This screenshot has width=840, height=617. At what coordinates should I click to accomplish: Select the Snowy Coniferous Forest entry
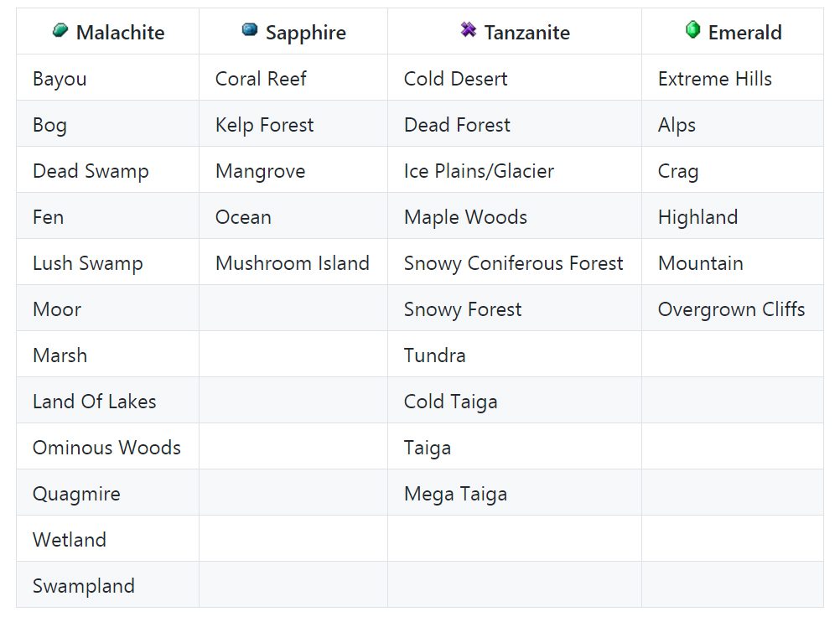513,263
